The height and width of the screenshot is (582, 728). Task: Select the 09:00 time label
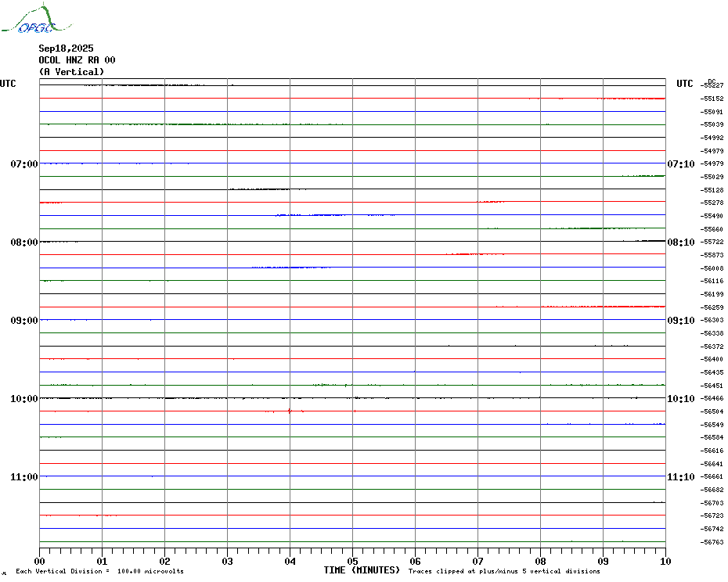(24, 321)
